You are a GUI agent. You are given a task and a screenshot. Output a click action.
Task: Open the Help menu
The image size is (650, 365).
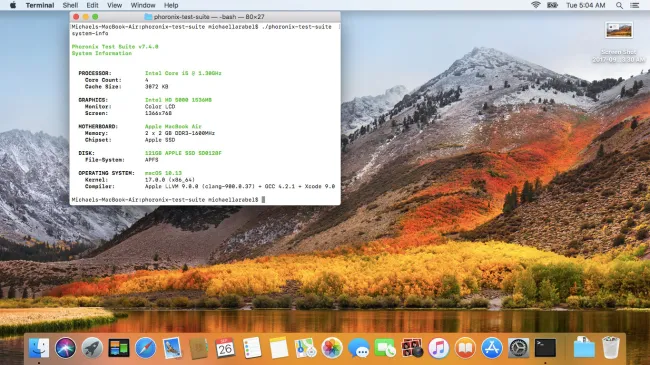171,5
